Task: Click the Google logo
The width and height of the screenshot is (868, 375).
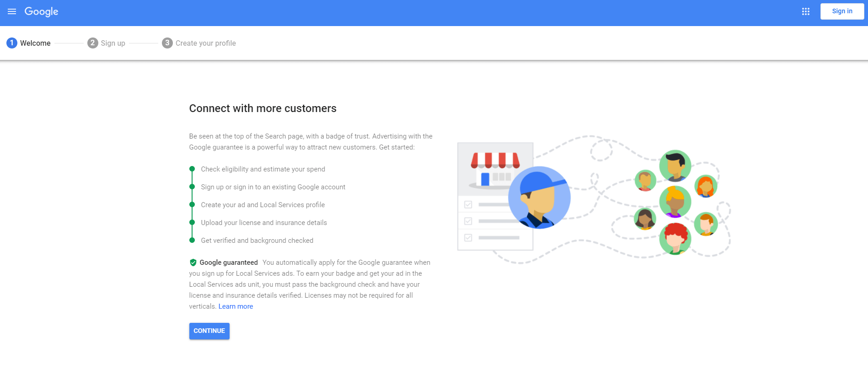Action: 41,12
